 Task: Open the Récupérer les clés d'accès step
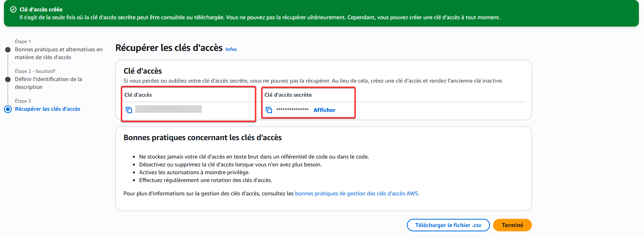47,109
